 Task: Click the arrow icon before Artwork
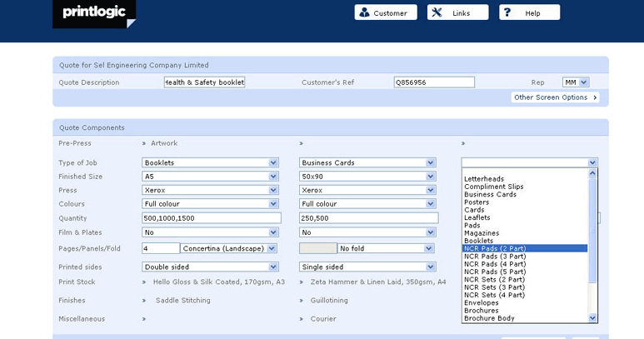tap(144, 143)
